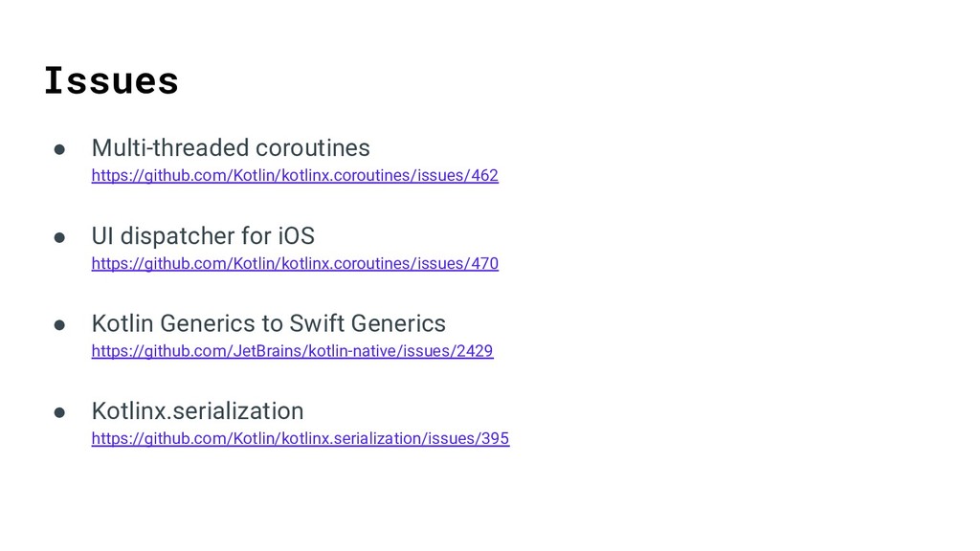
Task: Click the "Issues" slide title
Action: pyautogui.click(x=112, y=81)
